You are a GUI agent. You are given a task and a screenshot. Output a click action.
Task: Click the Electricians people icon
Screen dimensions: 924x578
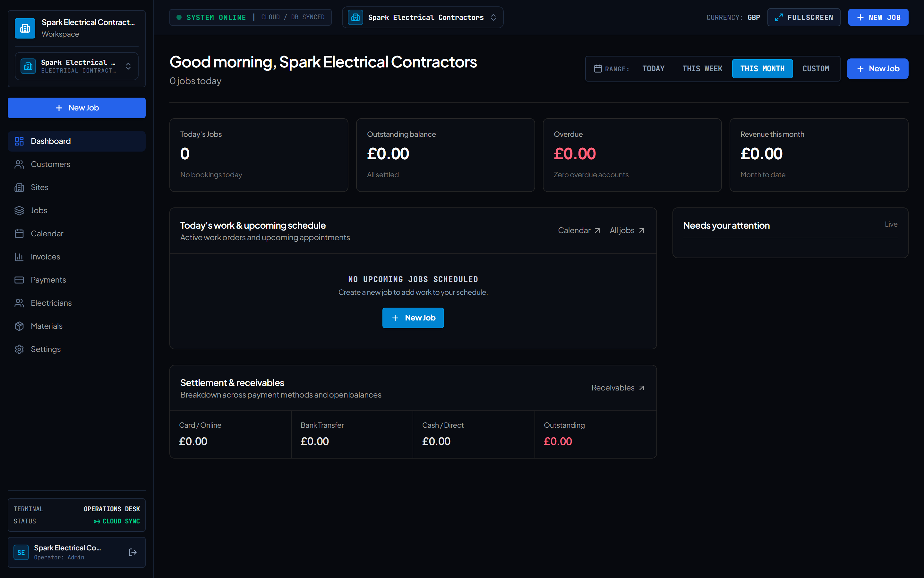pyautogui.click(x=19, y=303)
